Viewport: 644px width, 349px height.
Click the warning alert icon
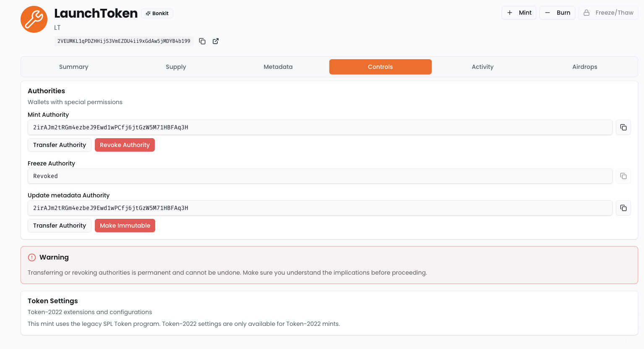pos(32,257)
